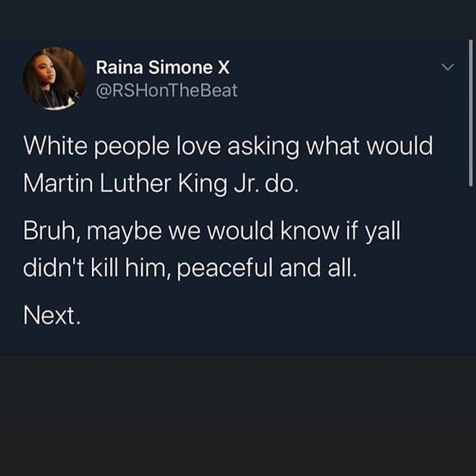Click the word "know" in the tweet
This screenshot has height=476, width=476.
[x=309, y=231]
